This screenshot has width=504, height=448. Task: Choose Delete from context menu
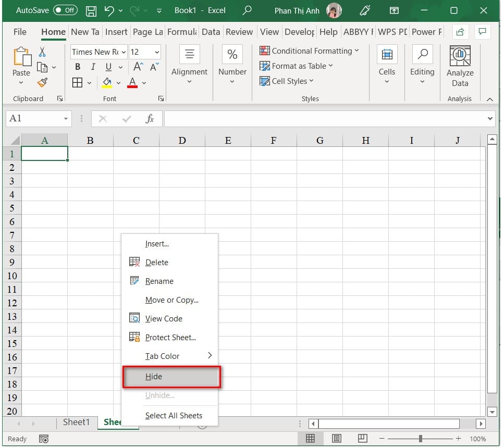(x=170, y=263)
